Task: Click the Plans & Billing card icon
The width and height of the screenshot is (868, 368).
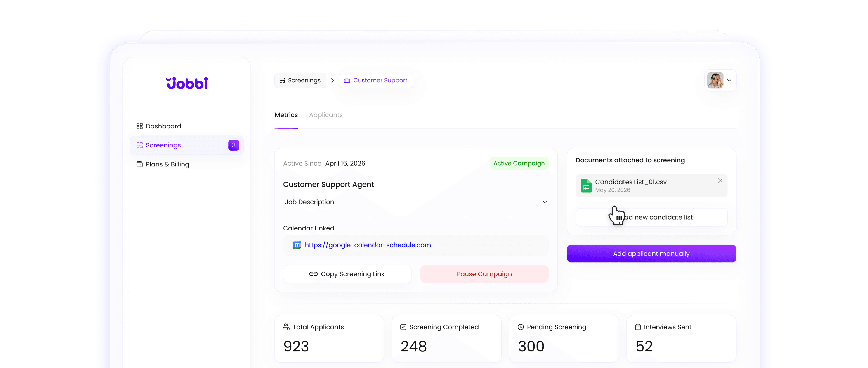Action: pos(139,164)
